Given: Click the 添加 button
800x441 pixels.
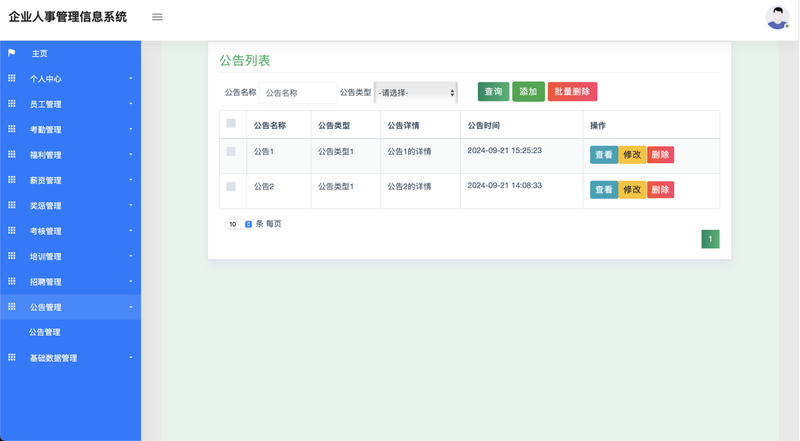Looking at the screenshot, I should (x=528, y=92).
